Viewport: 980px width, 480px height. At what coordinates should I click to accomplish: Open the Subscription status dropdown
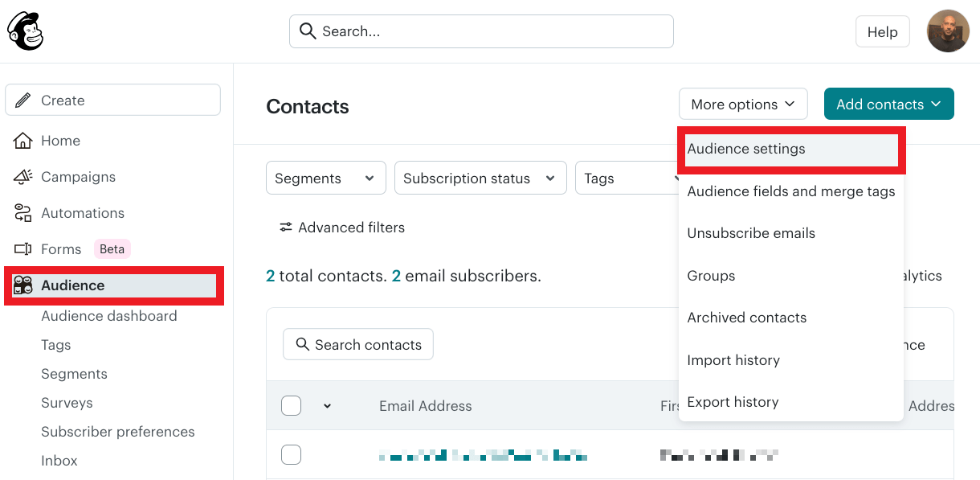(x=480, y=178)
